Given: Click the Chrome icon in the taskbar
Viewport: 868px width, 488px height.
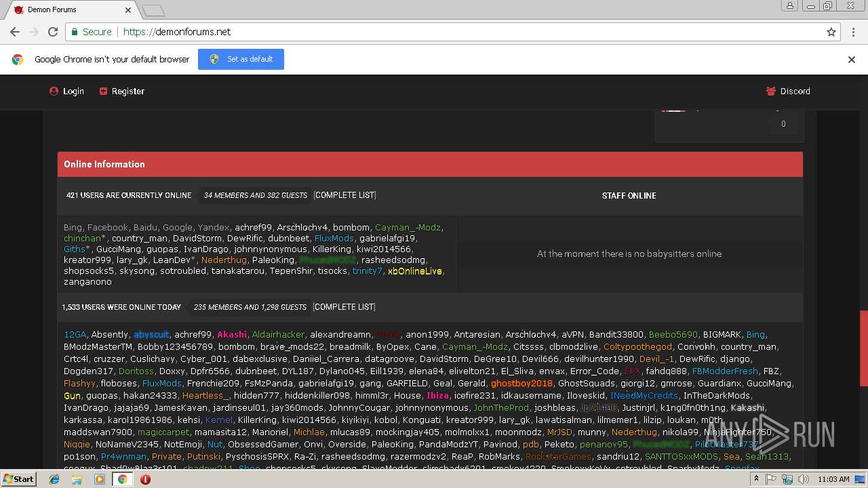Looking at the screenshot, I should (122, 479).
